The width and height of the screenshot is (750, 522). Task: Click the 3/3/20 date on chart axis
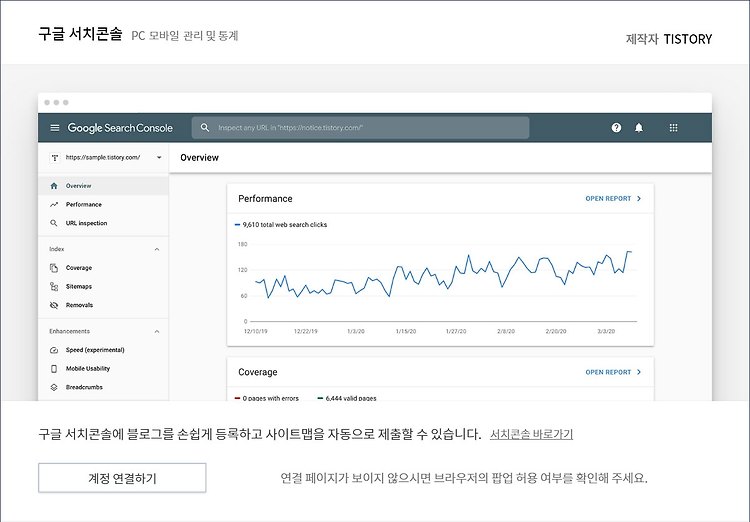(x=606, y=331)
